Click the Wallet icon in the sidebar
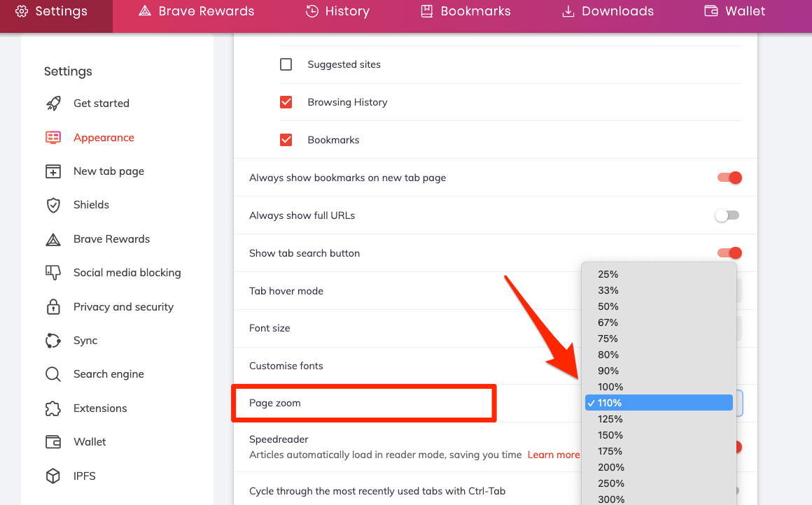This screenshot has width=812, height=505. (x=53, y=442)
